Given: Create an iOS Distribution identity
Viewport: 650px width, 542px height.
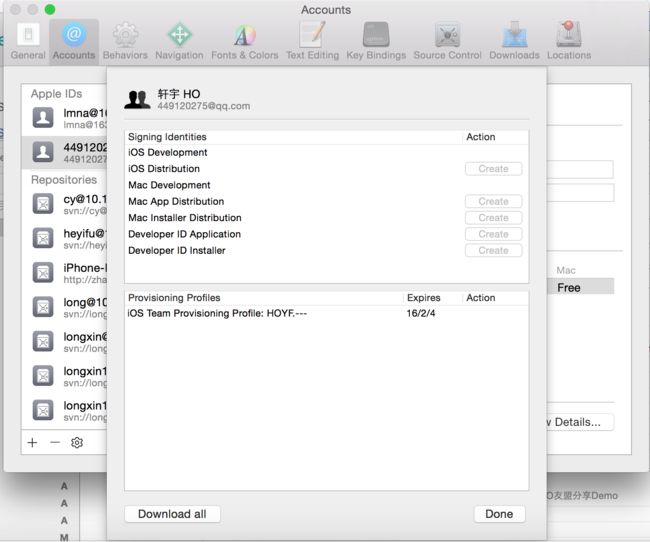Looking at the screenshot, I should point(493,169).
